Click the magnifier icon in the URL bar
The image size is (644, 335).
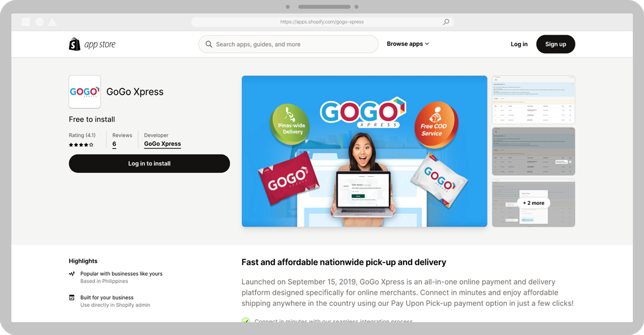click(446, 22)
